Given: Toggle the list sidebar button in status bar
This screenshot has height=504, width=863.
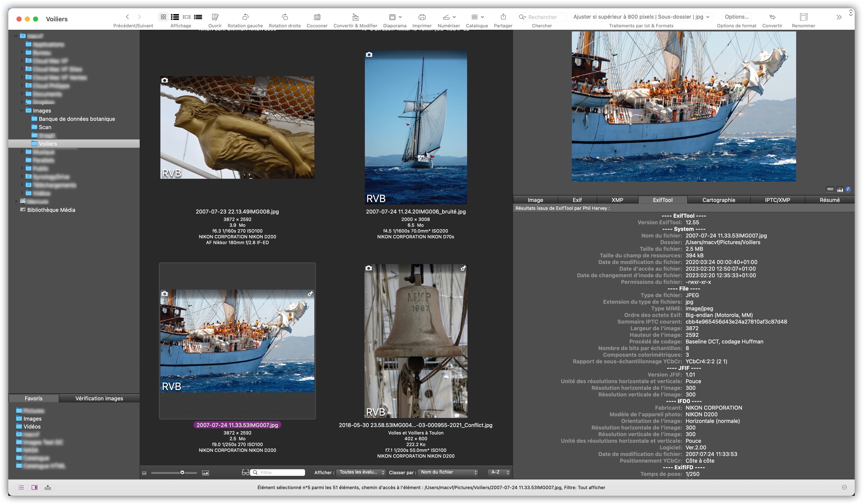Looking at the screenshot, I should tap(21, 487).
